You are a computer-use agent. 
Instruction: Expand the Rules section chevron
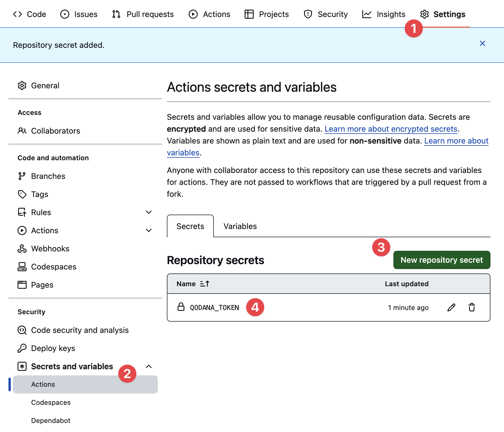(149, 212)
